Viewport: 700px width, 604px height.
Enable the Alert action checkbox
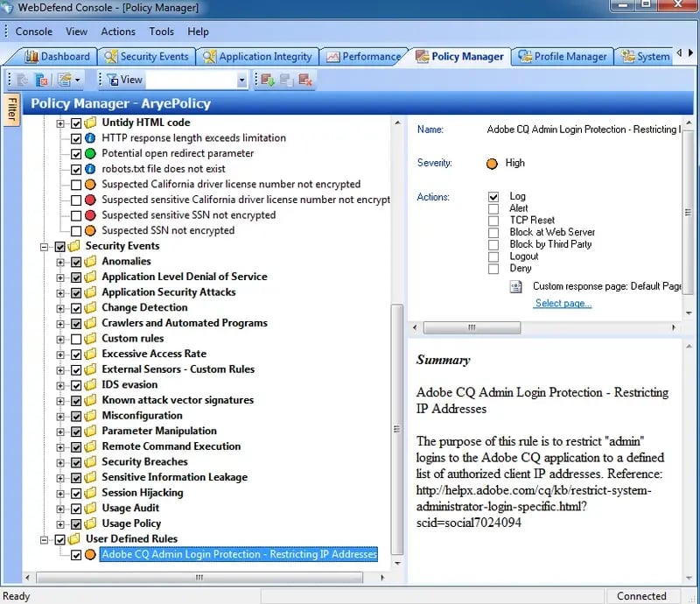(x=493, y=208)
